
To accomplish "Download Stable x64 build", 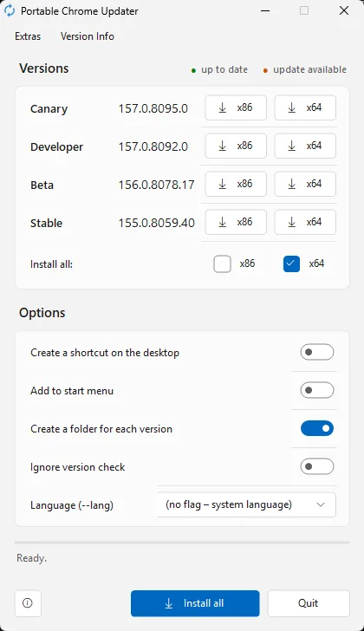I will [305, 222].
